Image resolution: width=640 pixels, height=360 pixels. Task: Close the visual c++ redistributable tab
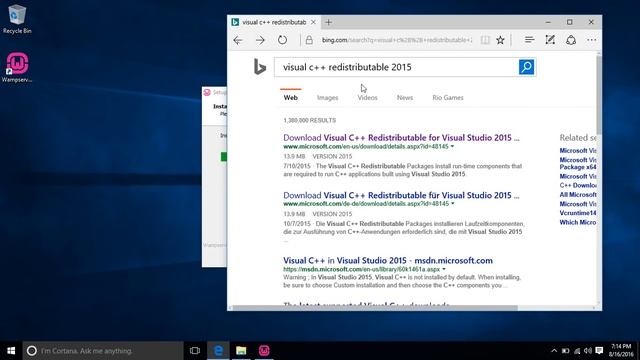tap(313, 22)
